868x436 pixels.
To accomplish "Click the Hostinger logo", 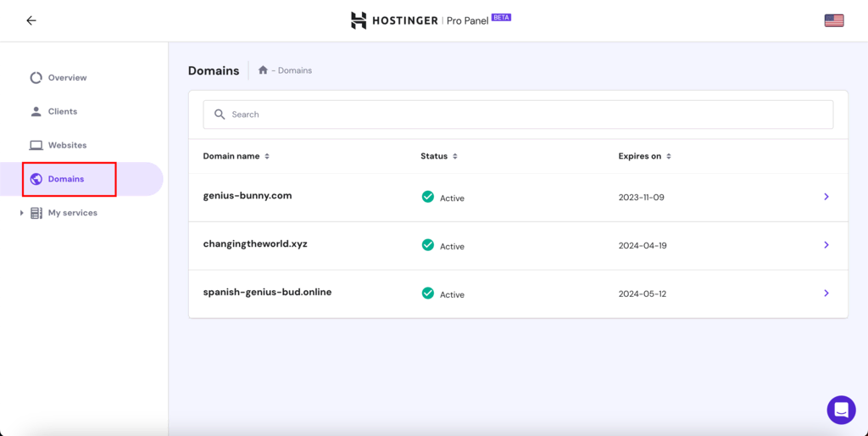I will [359, 20].
